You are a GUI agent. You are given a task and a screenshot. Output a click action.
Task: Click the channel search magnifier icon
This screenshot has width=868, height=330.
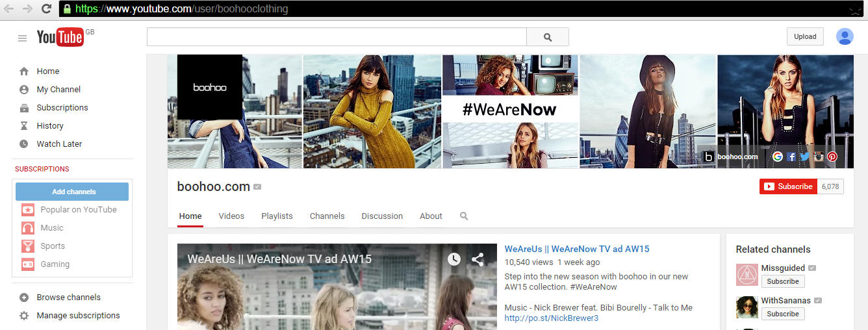(x=464, y=216)
